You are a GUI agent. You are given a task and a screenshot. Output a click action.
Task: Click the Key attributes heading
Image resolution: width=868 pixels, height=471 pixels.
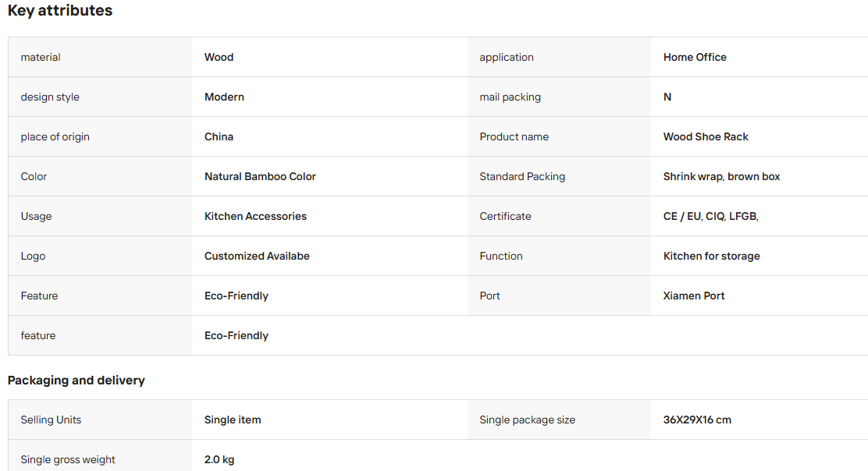click(60, 10)
